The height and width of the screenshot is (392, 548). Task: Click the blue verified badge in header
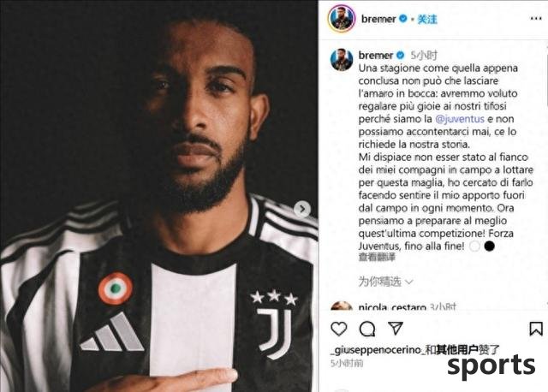(403, 18)
